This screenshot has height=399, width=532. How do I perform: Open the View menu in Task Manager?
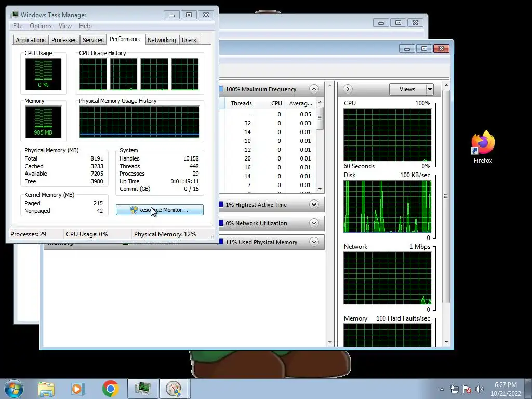65,26
